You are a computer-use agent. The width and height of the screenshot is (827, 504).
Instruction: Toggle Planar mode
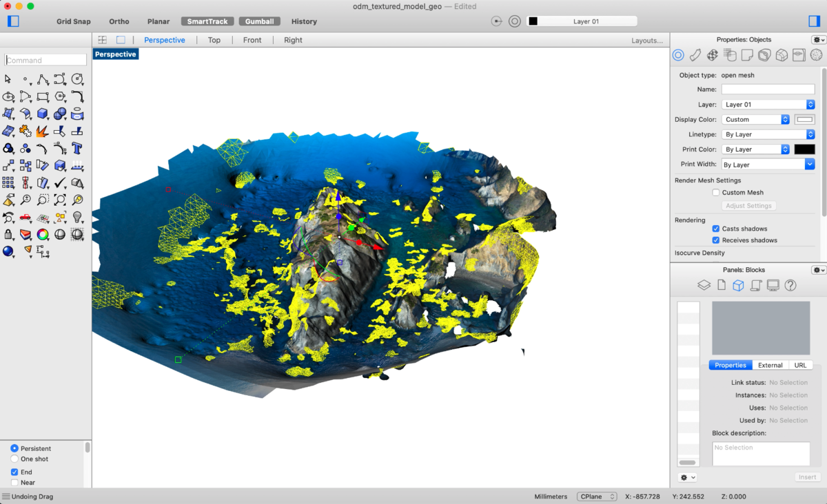[159, 21]
